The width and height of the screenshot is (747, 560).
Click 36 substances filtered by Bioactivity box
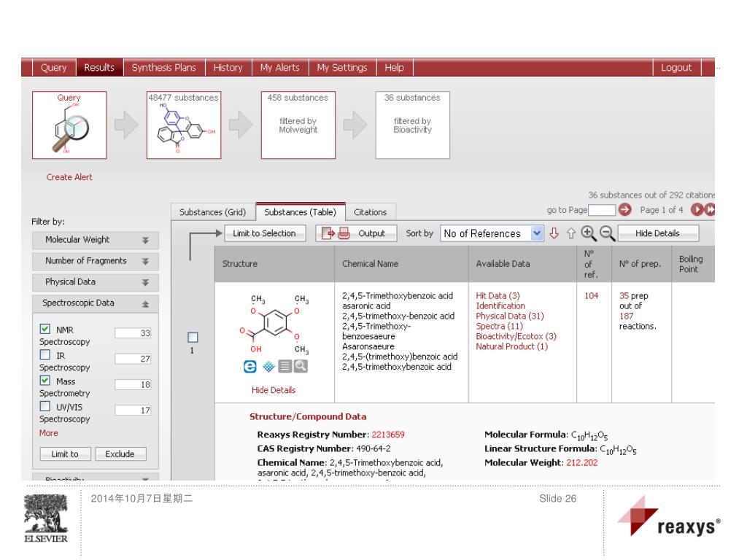click(x=413, y=125)
